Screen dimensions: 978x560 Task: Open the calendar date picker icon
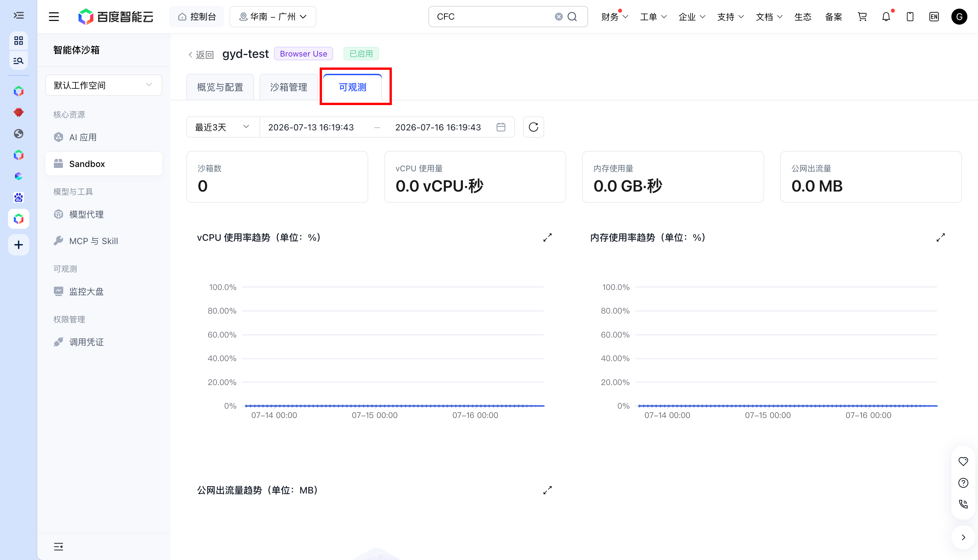coord(501,127)
